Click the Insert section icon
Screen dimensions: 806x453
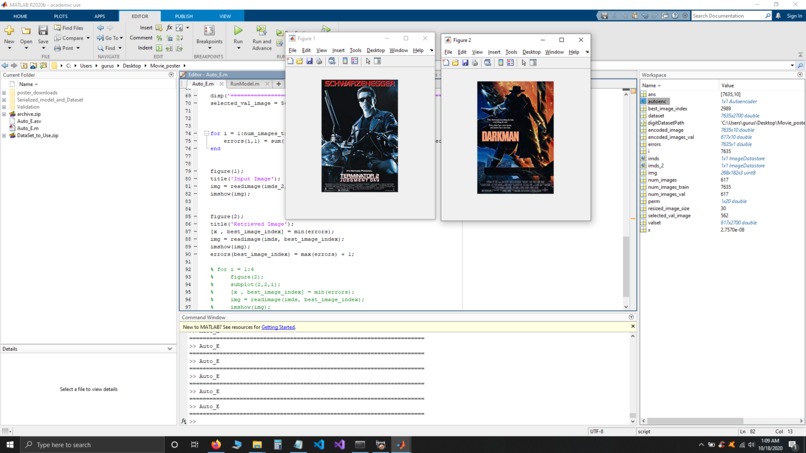[x=159, y=28]
